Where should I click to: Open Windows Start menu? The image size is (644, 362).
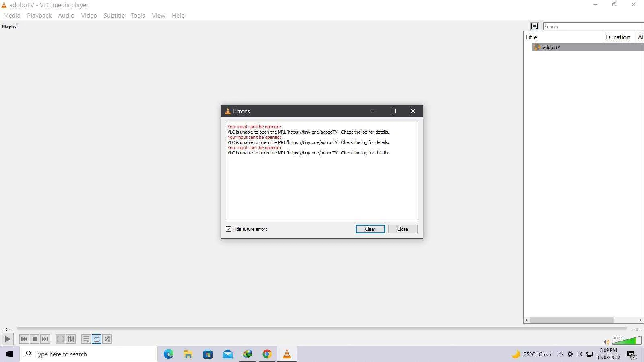click(10, 354)
